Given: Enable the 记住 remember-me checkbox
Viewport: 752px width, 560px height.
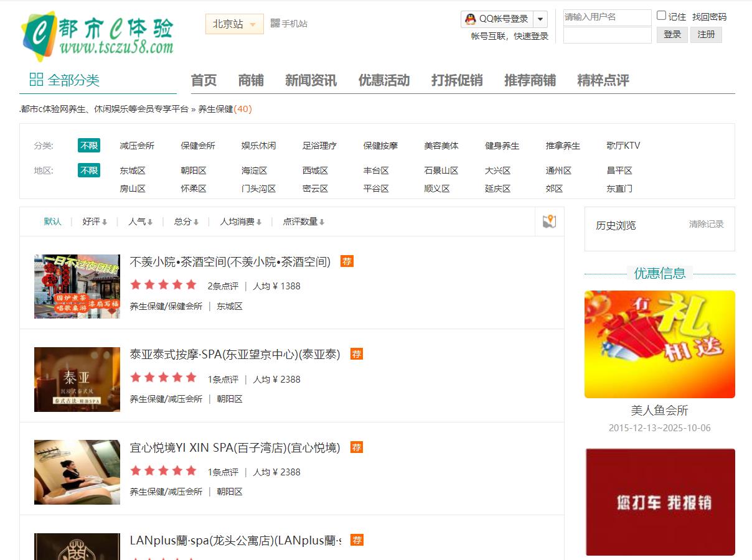Looking at the screenshot, I should pos(660,15).
